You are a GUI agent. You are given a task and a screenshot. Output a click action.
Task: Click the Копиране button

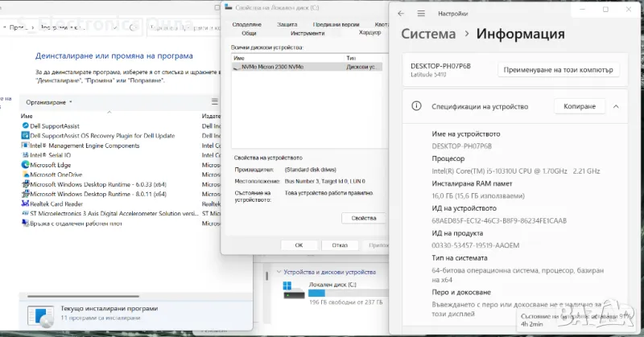coord(579,106)
